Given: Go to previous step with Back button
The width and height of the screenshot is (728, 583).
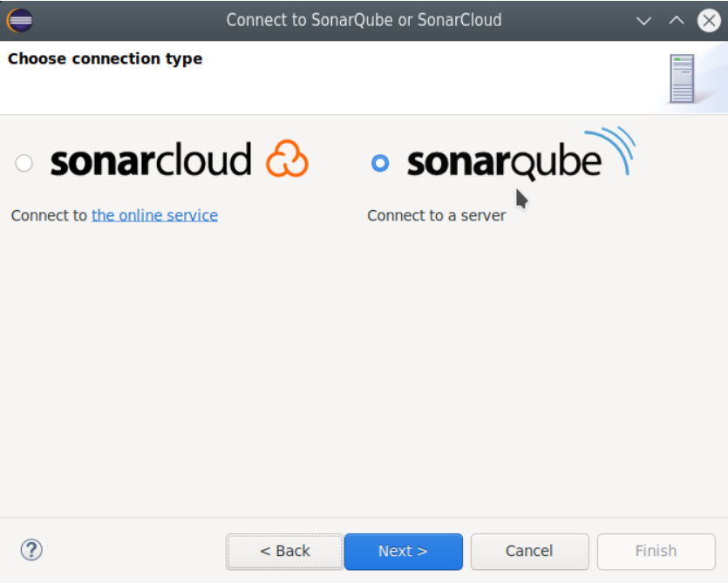Looking at the screenshot, I should tap(284, 551).
